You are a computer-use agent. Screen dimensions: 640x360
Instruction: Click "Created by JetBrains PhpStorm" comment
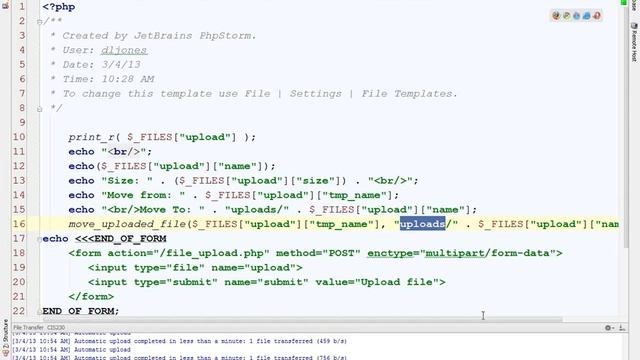159,36
